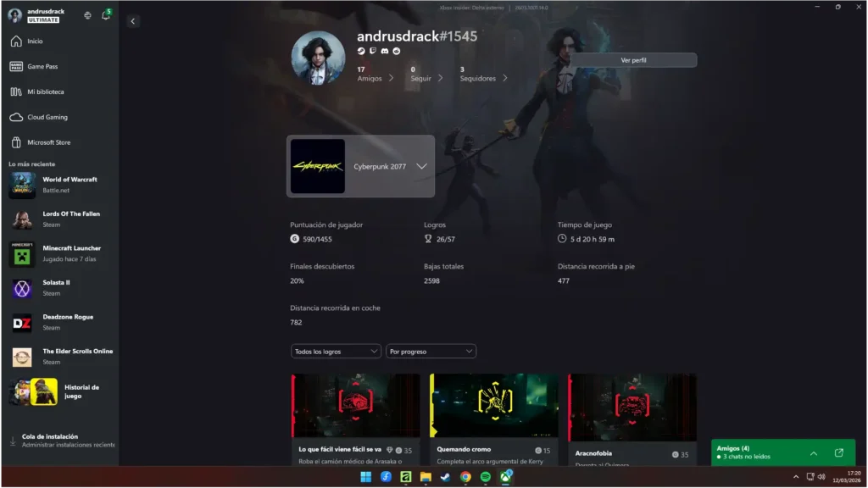Click the Deadzone Rogue title
Viewport: 868px width, 488px height.
[68, 317]
